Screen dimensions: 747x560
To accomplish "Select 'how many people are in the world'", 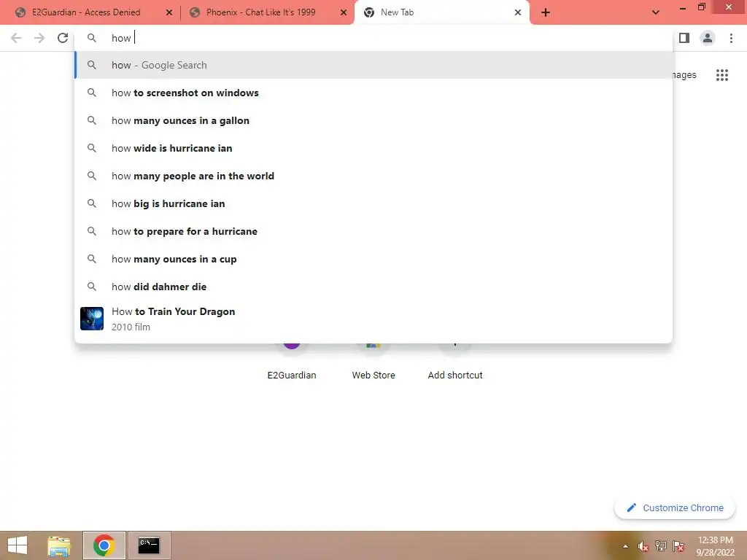I will 373,176.
